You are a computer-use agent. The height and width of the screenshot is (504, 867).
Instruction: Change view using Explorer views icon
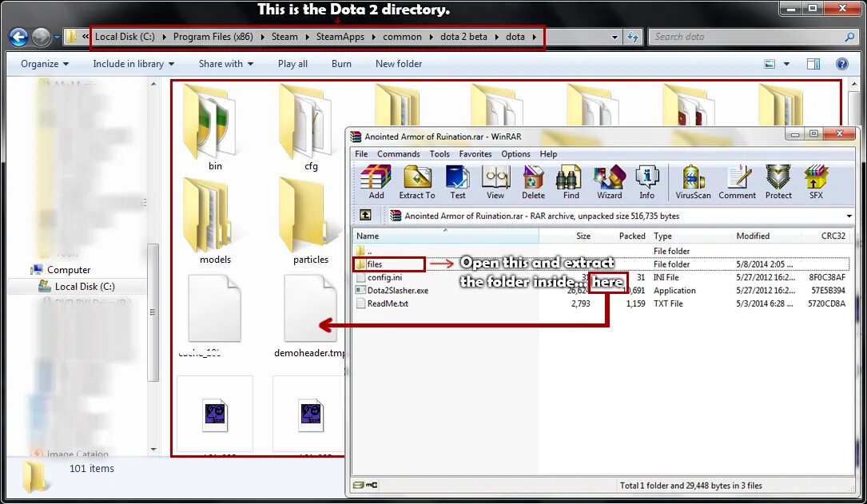tap(770, 64)
